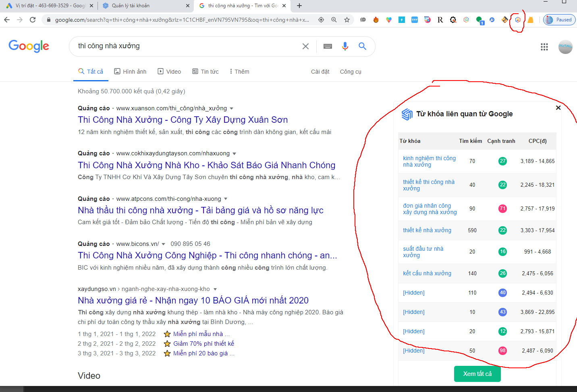Open Nhà thầu thi công nhà xưởng ad

[201, 210]
